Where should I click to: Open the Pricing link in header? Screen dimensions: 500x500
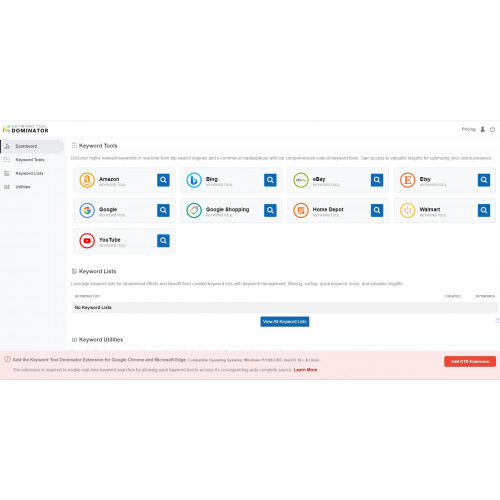click(x=468, y=129)
